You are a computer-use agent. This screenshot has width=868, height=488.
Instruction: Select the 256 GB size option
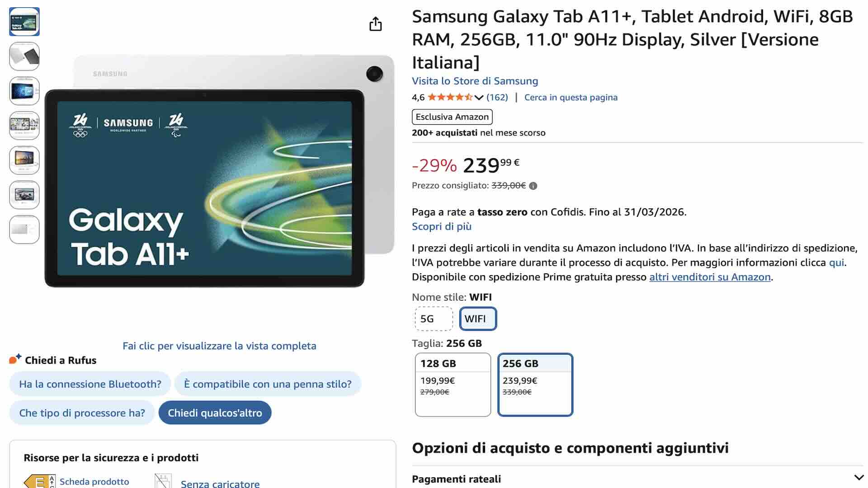click(535, 385)
